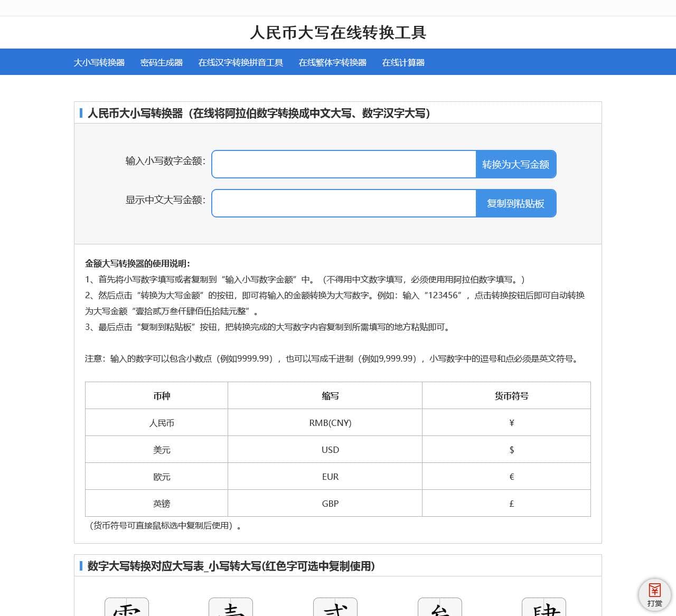Click the 显示中文大写金额 label
Image resolution: width=676 pixels, height=616 pixels.
[x=165, y=200]
